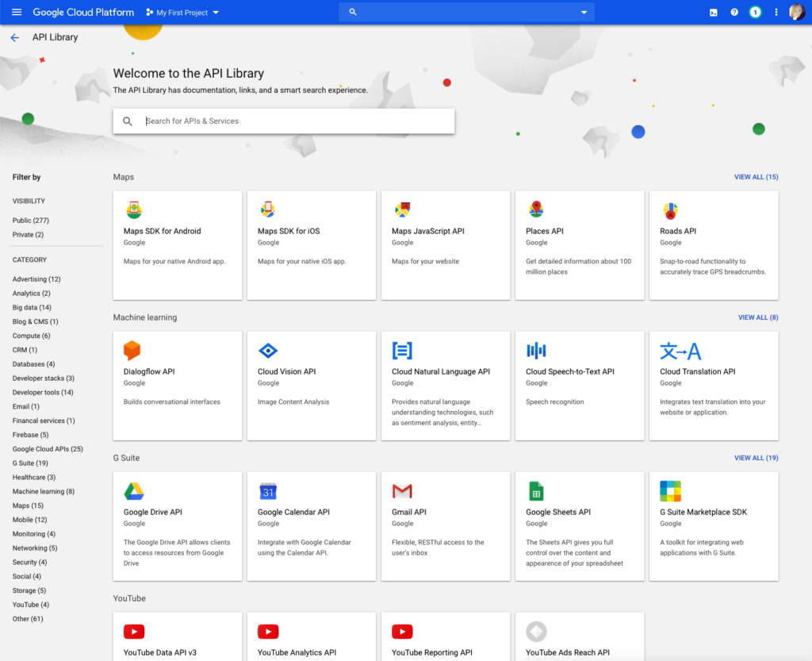Select the Databases (4) category
The height and width of the screenshot is (661, 812).
[x=33, y=364]
